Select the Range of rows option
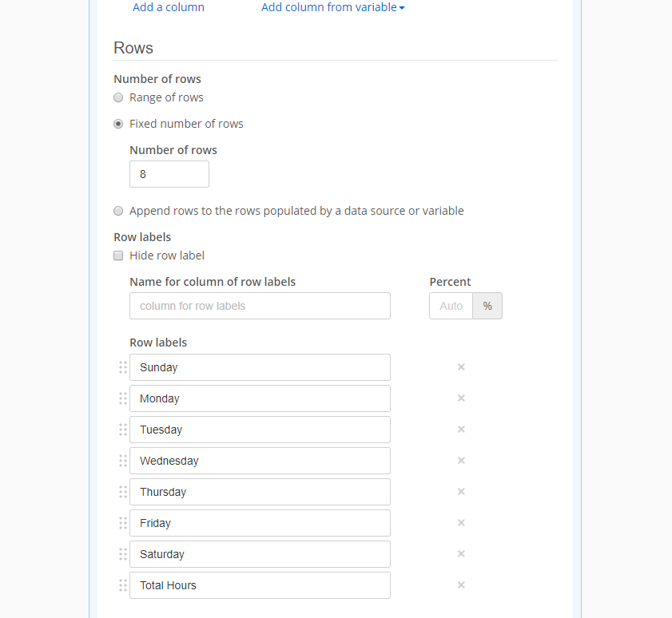Viewport: 672px width, 618px height. click(x=118, y=97)
